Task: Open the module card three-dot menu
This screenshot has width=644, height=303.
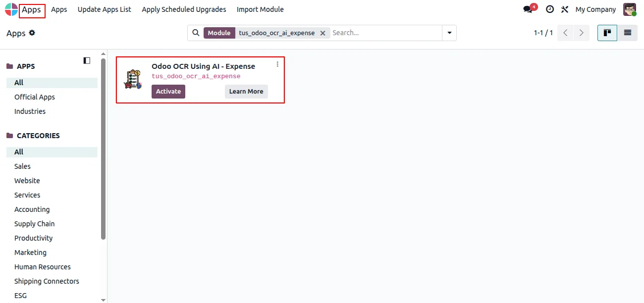Action: click(x=277, y=64)
